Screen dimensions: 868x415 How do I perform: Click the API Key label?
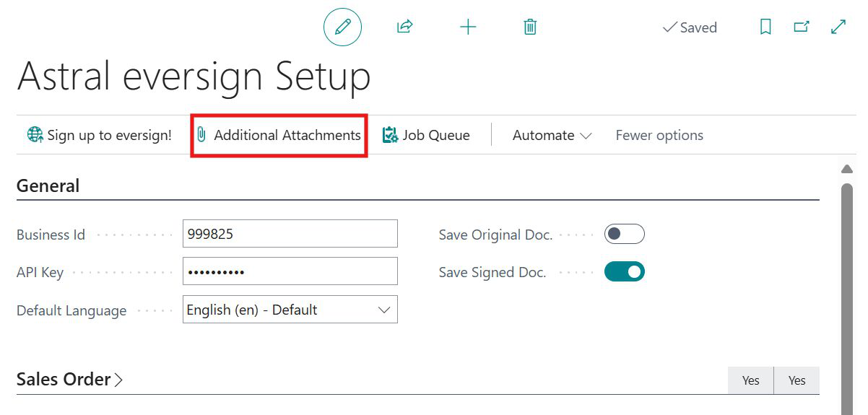(x=40, y=272)
